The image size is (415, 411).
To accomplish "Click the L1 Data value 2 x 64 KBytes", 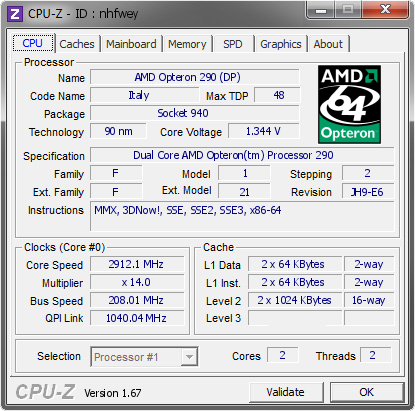I will 295,264.
